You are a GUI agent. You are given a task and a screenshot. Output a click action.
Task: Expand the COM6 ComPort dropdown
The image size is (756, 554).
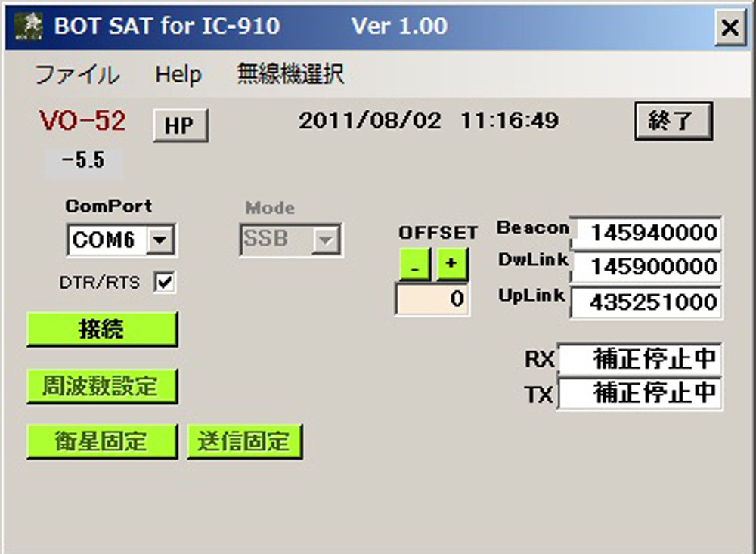click(160, 239)
